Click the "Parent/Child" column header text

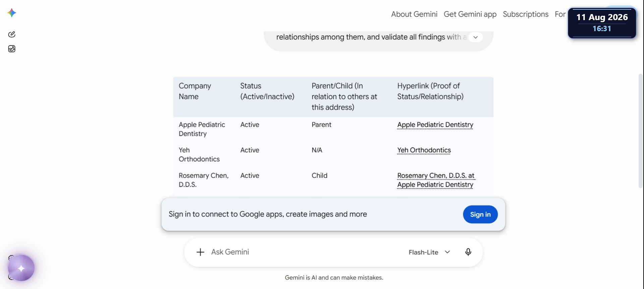click(x=344, y=97)
